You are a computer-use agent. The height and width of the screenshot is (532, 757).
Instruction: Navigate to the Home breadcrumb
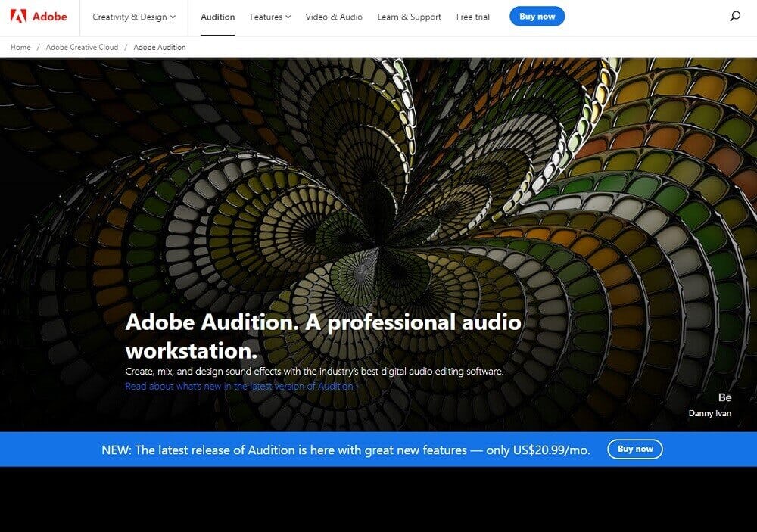(x=20, y=47)
